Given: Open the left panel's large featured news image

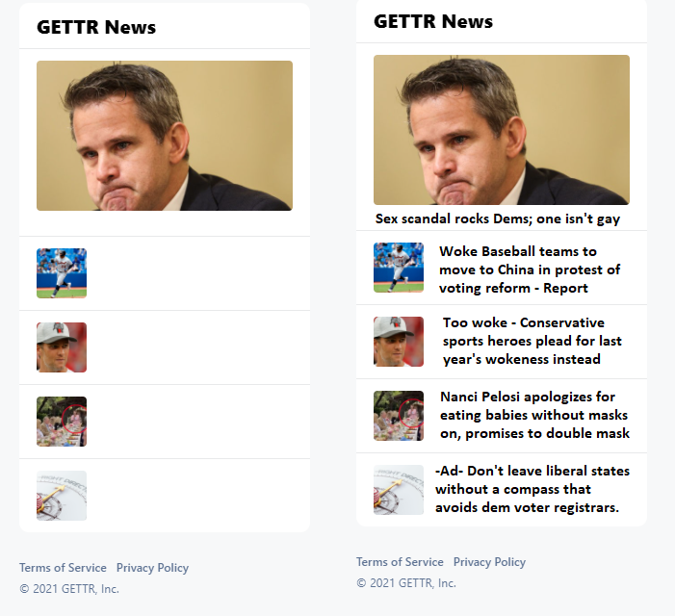Looking at the screenshot, I should (x=165, y=136).
